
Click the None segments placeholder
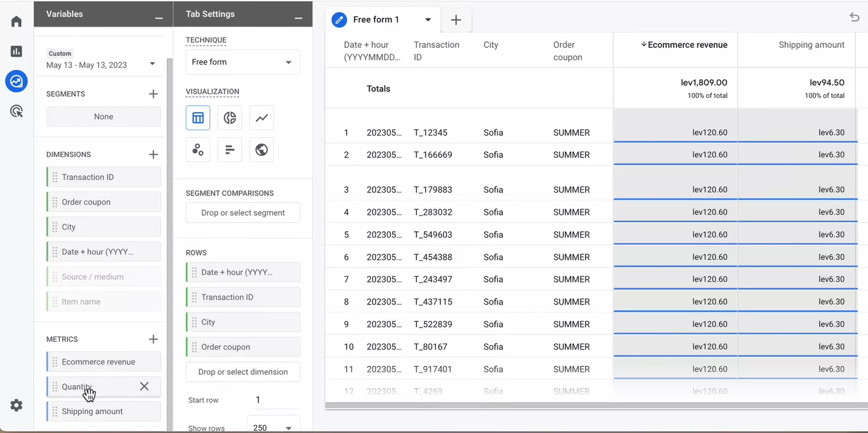(103, 116)
